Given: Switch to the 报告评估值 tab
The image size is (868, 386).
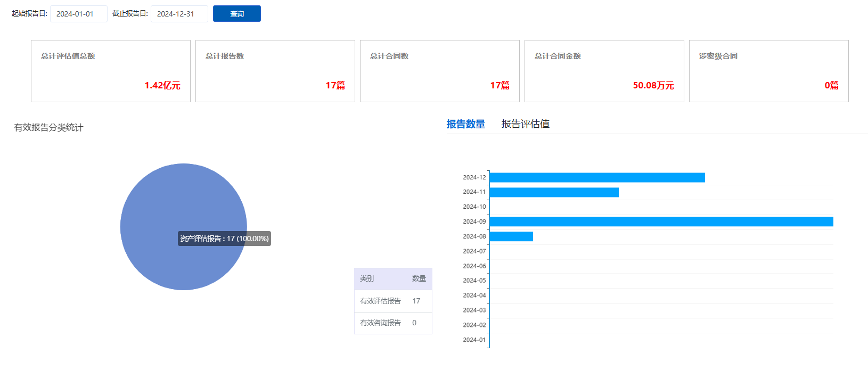Looking at the screenshot, I should point(525,124).
